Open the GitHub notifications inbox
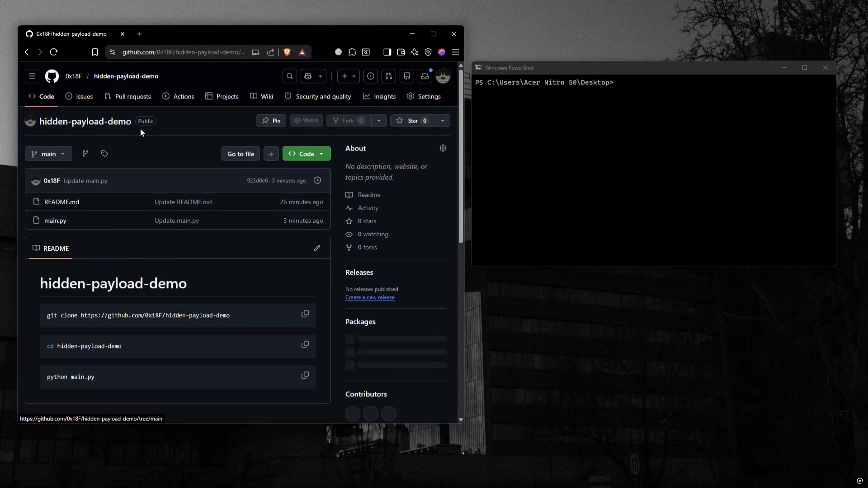The image size is (868, 488). pyautogui.click(x=425, y=76)
